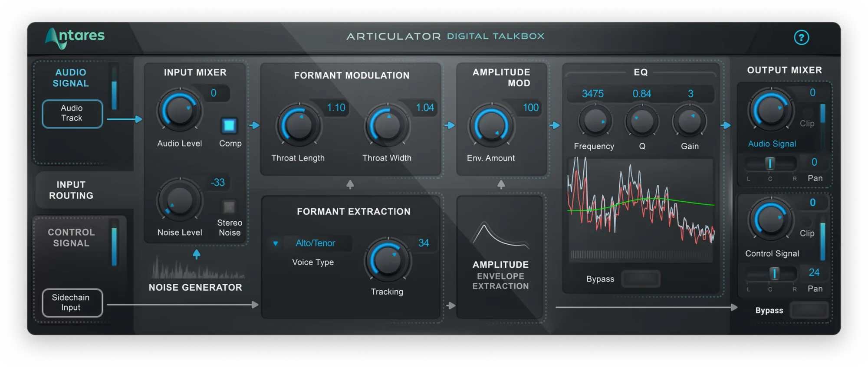The image size is (868, 367).
Task: Click the Sidechain Input button
Action: (x=72, y=302)
